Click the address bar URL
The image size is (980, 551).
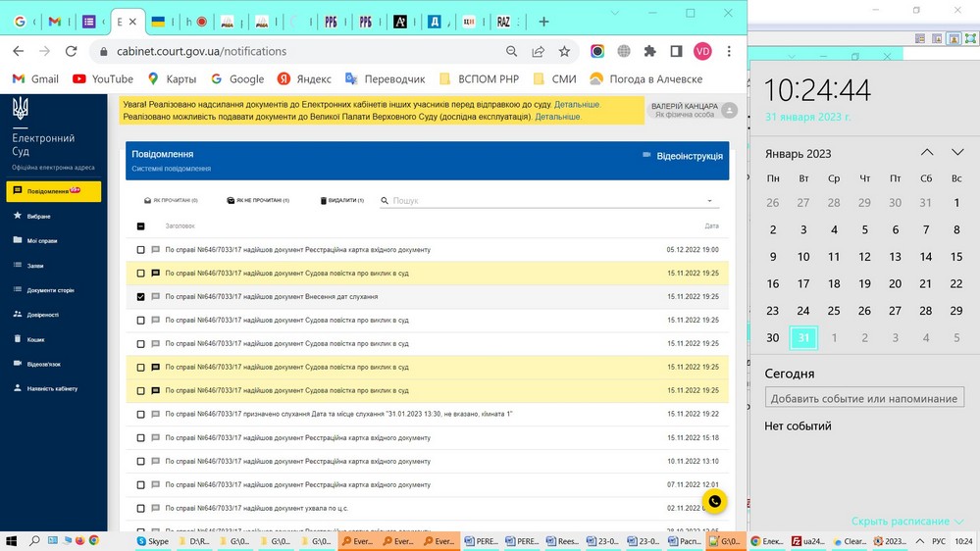pos(201,51)
